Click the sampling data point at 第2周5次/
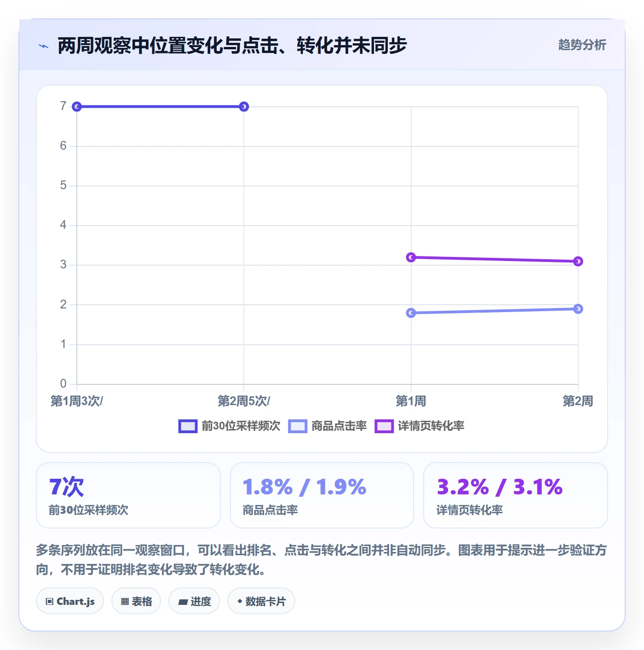644x650 pixels. coord(244,107)
